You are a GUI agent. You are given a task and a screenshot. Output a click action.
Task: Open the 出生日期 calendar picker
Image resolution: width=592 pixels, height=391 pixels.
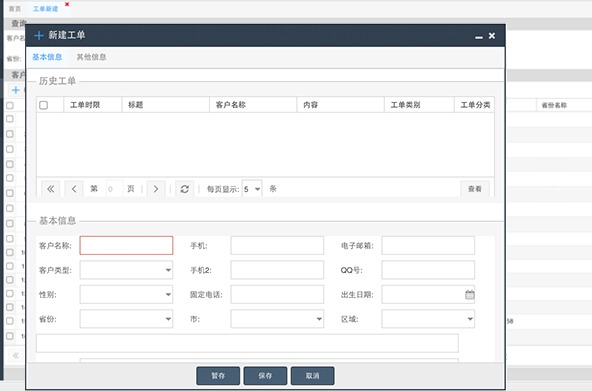pyautogui.click(x=469, y=294)
